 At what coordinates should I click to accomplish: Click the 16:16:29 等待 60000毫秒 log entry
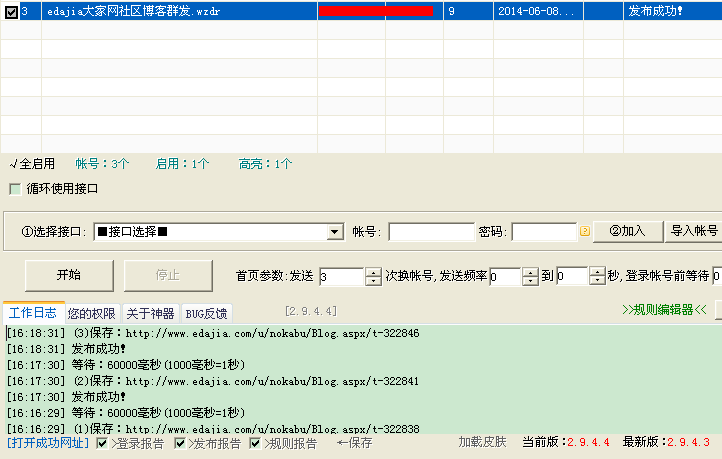tap(126, 413)
